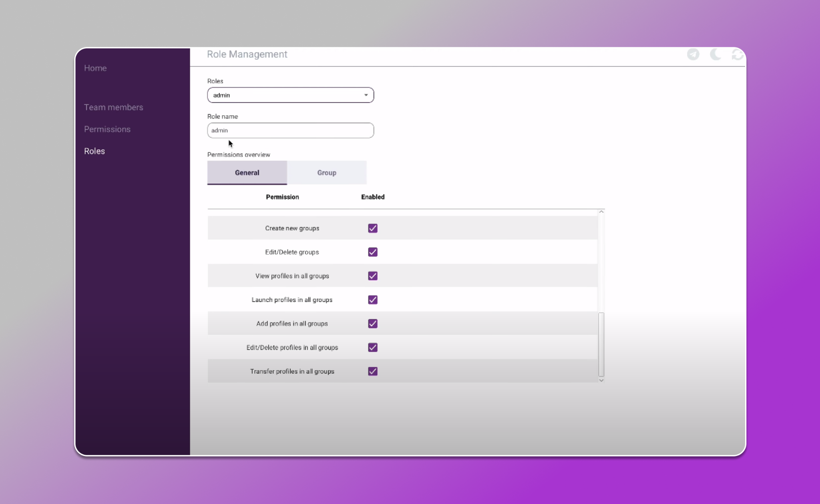
Task: Click the refresh sync icon
Action: 738,54
